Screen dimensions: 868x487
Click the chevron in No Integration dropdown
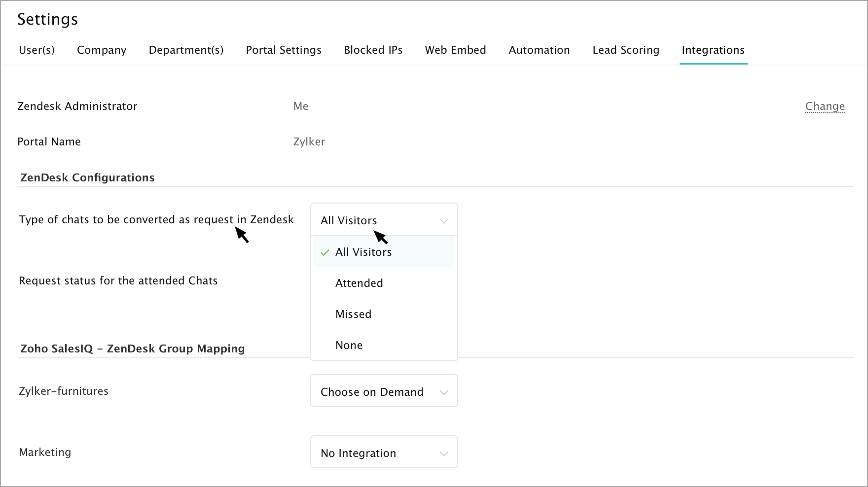[444, 453]
